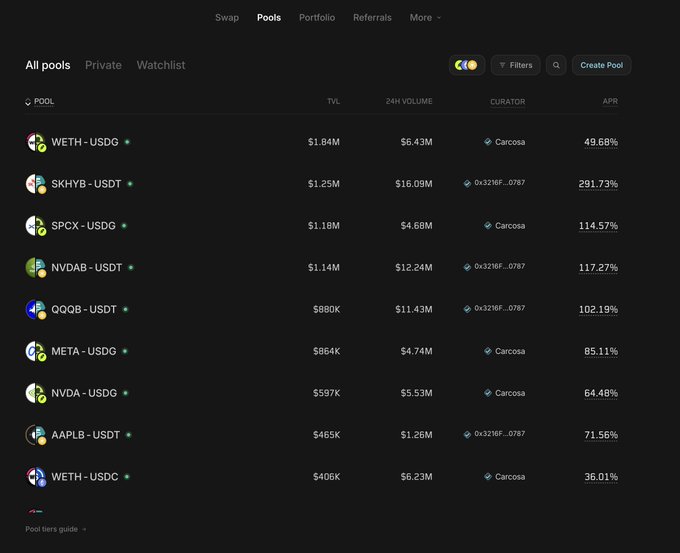Screen dimensions: 680x553
Task: Sort by the POOL column header
Action: click(x=39, y=101)
